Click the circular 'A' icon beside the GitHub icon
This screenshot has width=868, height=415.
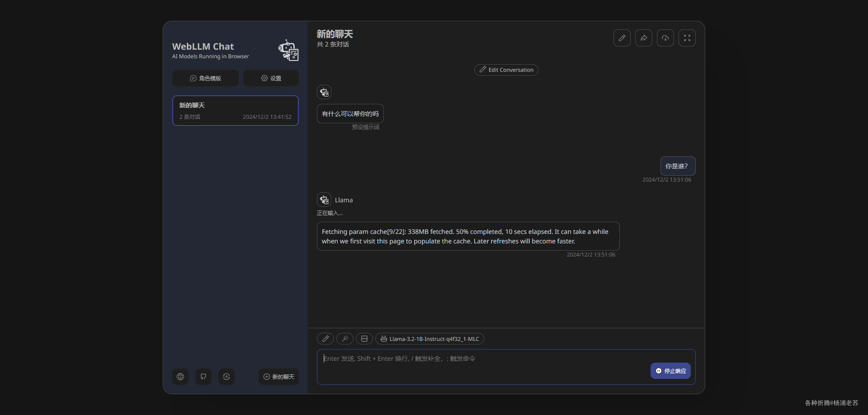[226, 377]
